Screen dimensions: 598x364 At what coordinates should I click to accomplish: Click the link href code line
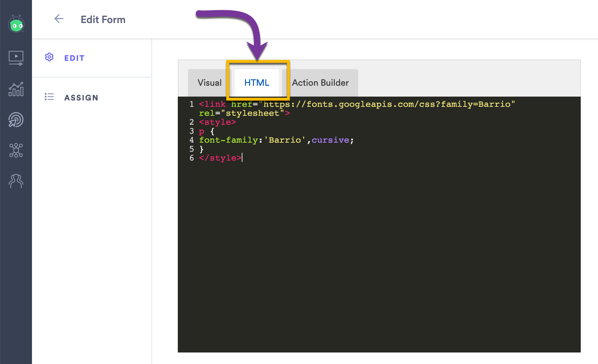click(x=357, y=104)
